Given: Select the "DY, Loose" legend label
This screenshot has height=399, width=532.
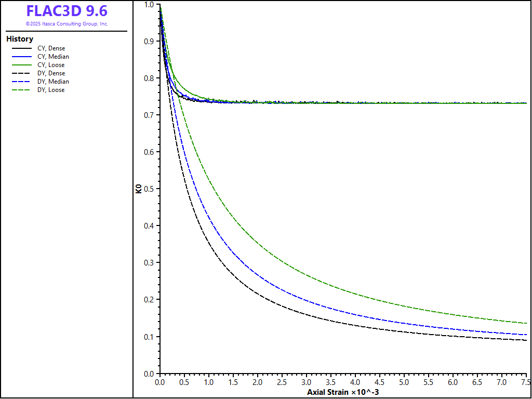Looking at the screenshot, I should (x=51, y=90).
